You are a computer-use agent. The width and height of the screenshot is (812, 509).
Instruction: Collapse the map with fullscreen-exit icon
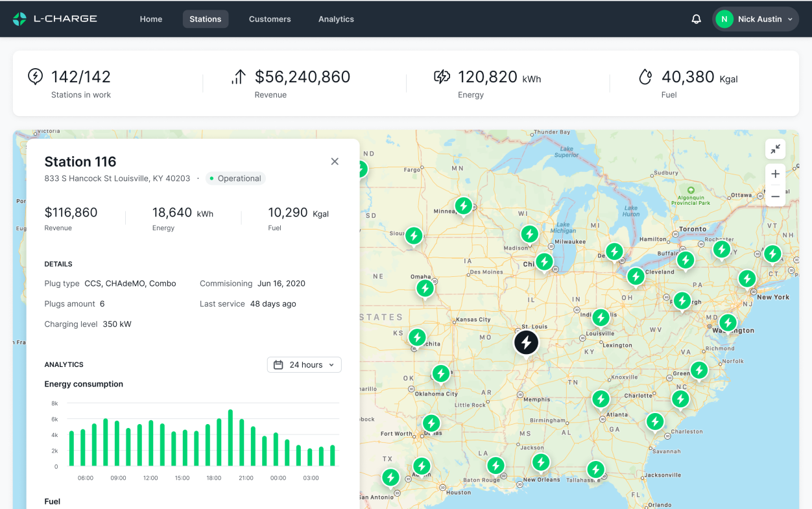pos(775,149)
